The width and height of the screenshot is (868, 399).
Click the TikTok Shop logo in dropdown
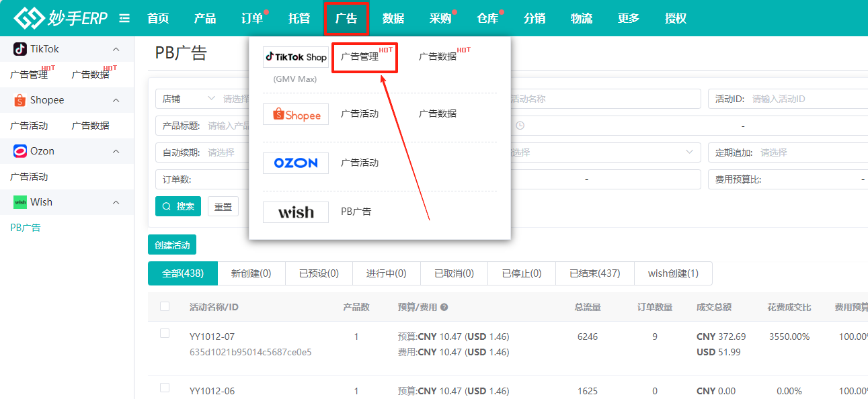coord(296,57)
